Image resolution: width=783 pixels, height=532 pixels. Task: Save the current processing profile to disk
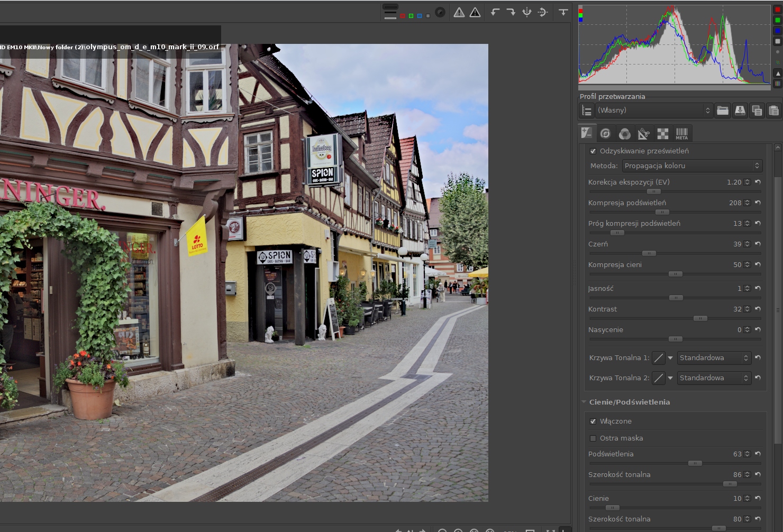point(740,111)
